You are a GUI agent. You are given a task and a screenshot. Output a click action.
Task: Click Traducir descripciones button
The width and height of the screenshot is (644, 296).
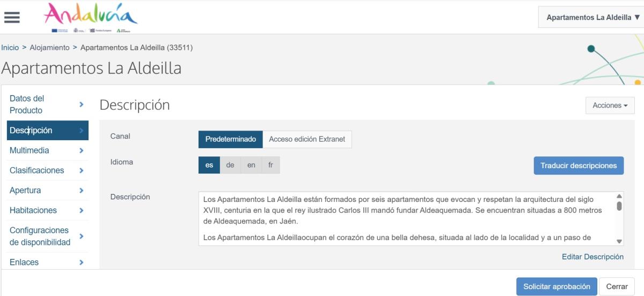(x=579, y=165)
